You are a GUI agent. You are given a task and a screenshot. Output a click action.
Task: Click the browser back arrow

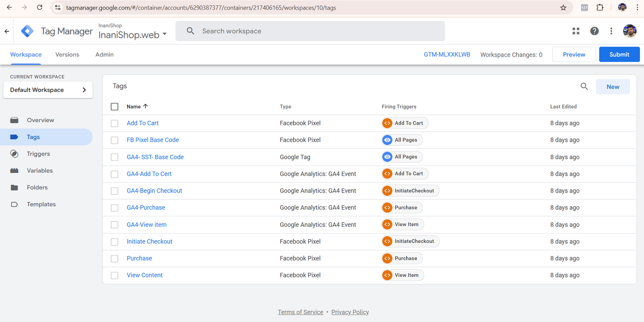click(9, 7)
